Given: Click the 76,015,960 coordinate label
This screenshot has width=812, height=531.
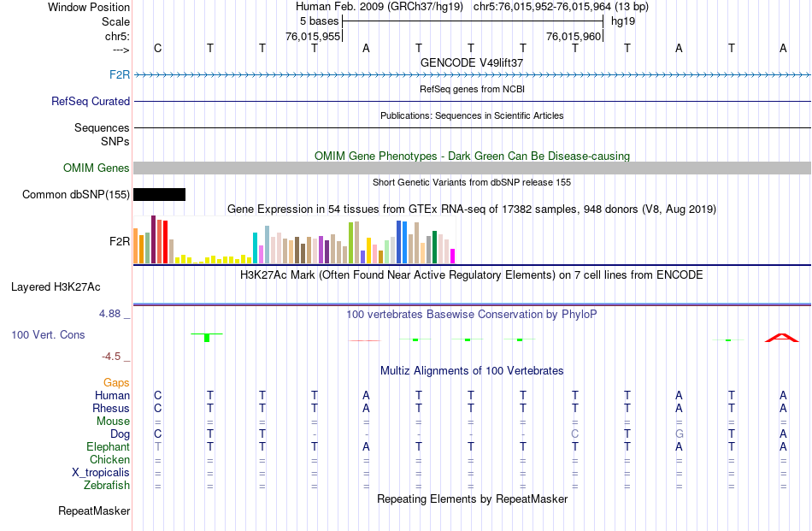Looking at the screenshot, I should (x=574, y=36).
